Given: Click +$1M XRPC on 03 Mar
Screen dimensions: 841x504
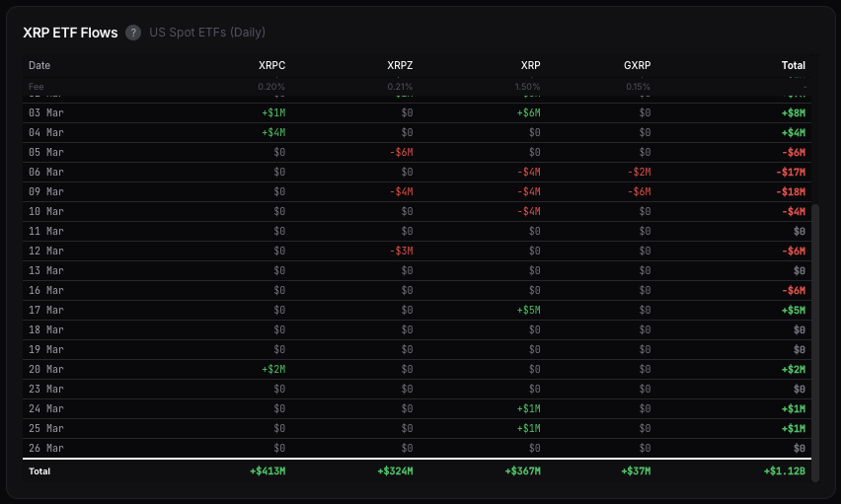Looking at the screenshot, I should 273,113.
